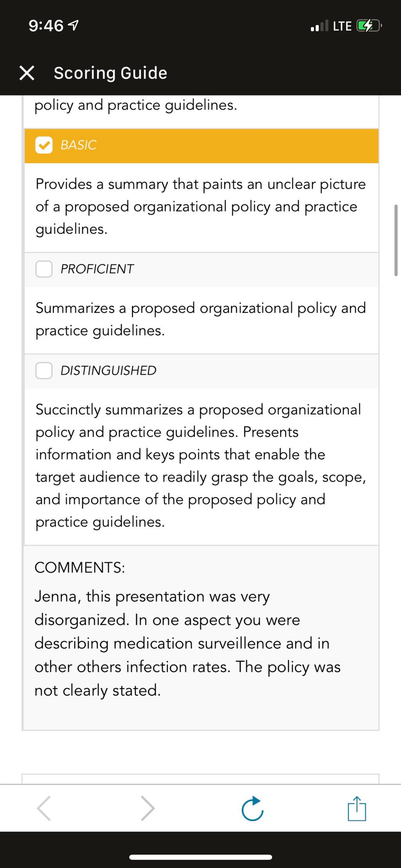Tap the home indicator bar
The height and width of the screenshot is (868, 401).
[200, 857]
